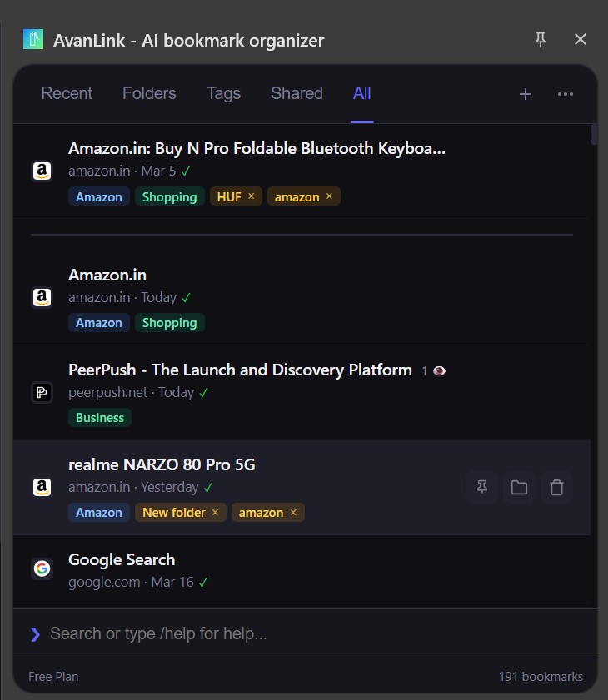Image resolution: width=608 pixels, height=700 pixels.
Task: Click the AvanLink logo icon
Action: point(33,39)
